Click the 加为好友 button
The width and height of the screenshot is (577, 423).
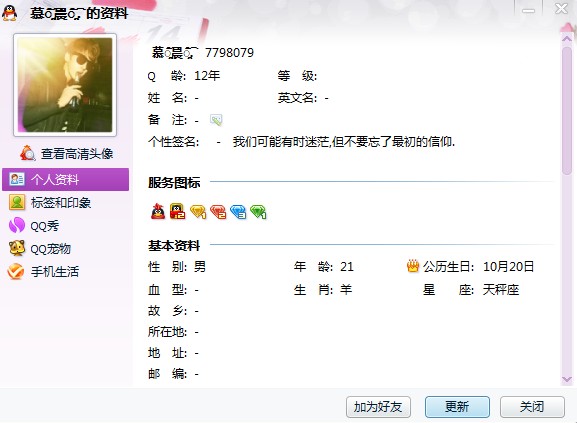(378, 407)
